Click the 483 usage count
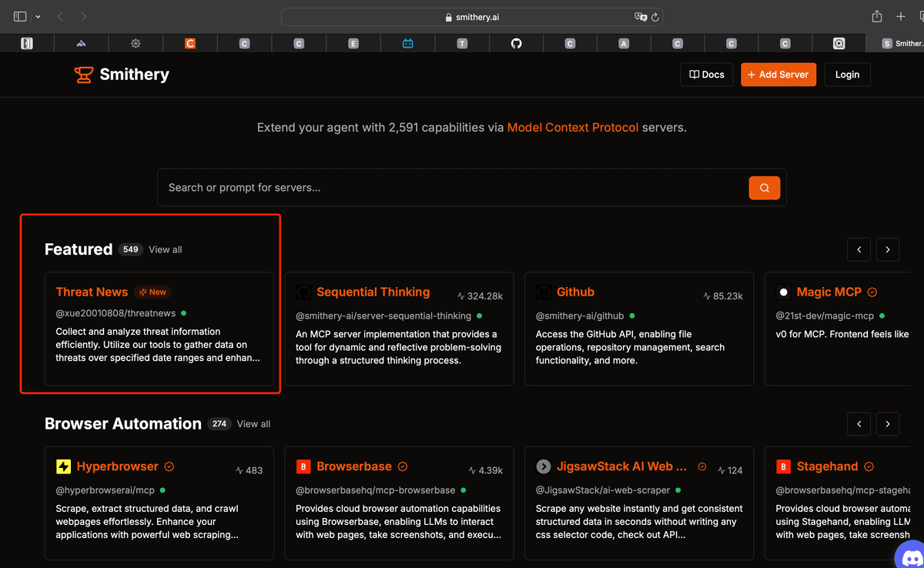Screen dimensions: 924x568 (249, 470)
